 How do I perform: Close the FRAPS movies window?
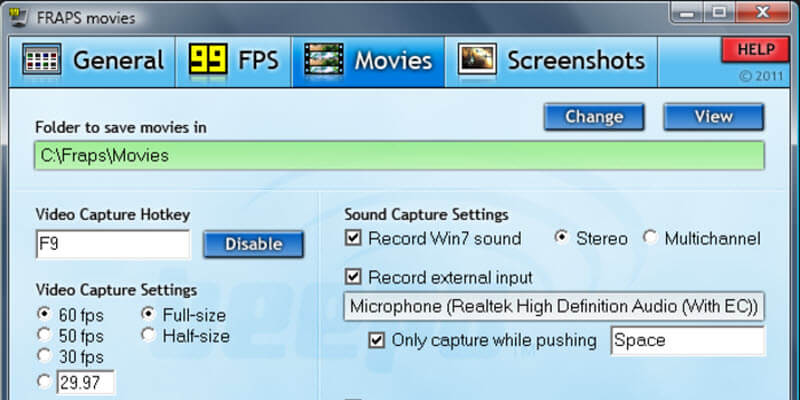pyautogui.click(x=763, y=13)
